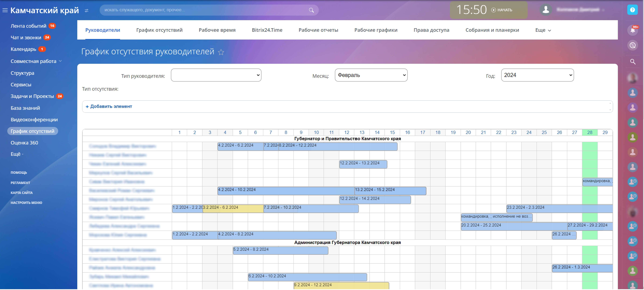Image resolution: width=644 pixels, height=290 pixels.
Task: Click the yellow 3.2.2024 - 6.2.2024 absence bar
Action: [233, 209]
